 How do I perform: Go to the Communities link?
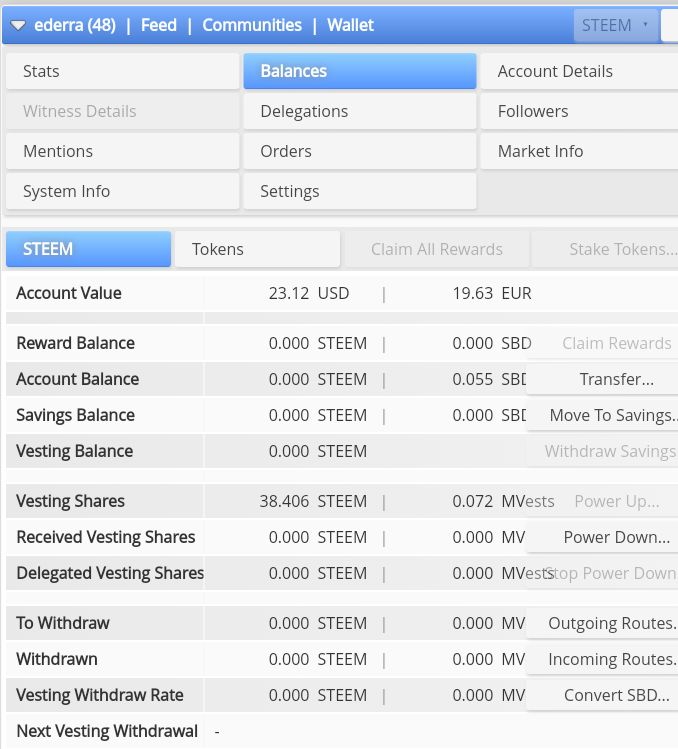pyautogui.click(x=252, y=25)
